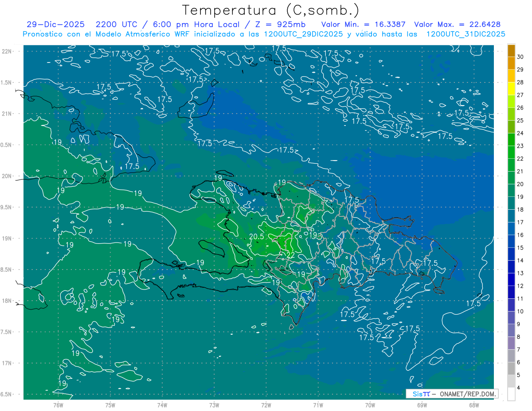Image resolution: width=532 pixels, height=411 pixels.
Task: Click the legend value '17'
Action: (x=520, y=222)
